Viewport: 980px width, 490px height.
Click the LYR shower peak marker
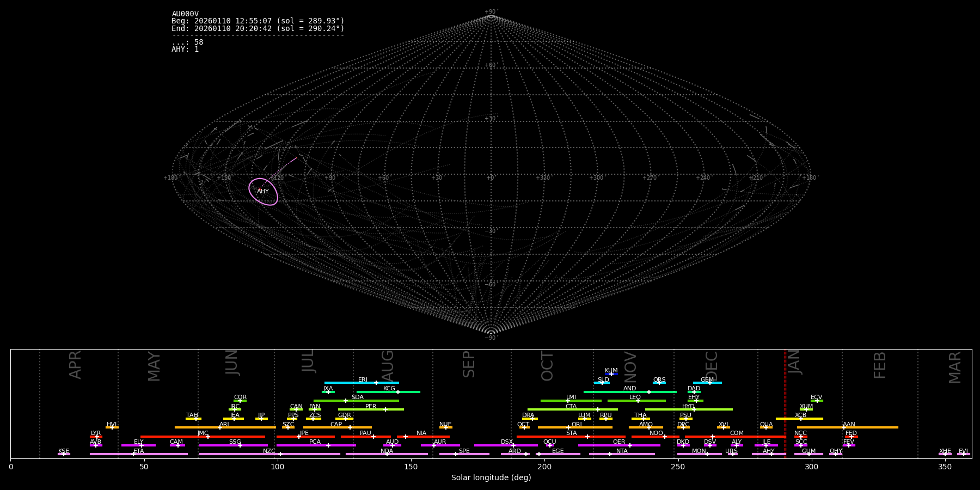pyautogui.click(x=96, y=437)
